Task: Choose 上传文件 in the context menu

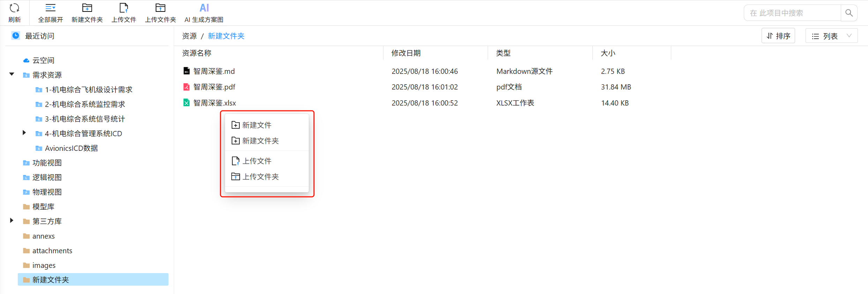Action: pyautogui.click(x=267, y=161)
